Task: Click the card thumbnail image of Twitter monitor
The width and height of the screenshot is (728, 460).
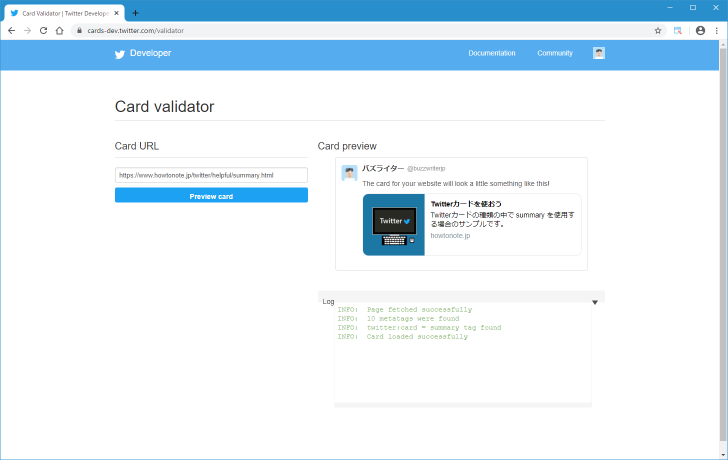Action: point(394,225)
